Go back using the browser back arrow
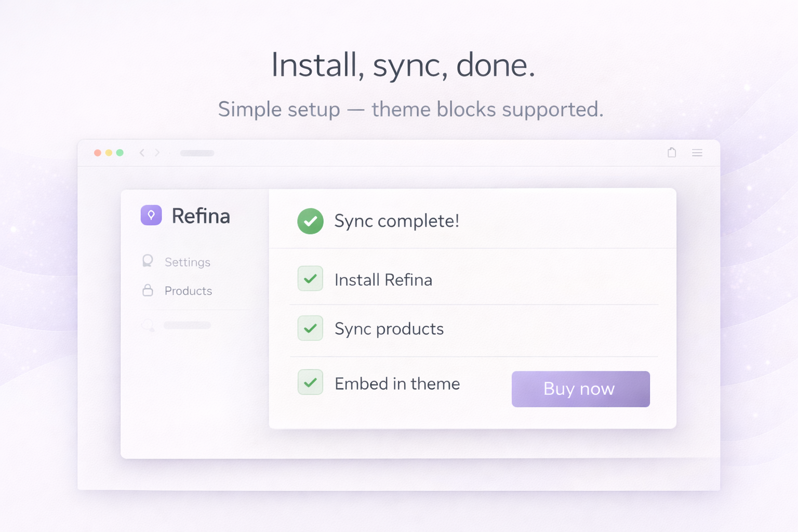Image resolution: width=798 pixels, height=532 pixels. (142, 153)
